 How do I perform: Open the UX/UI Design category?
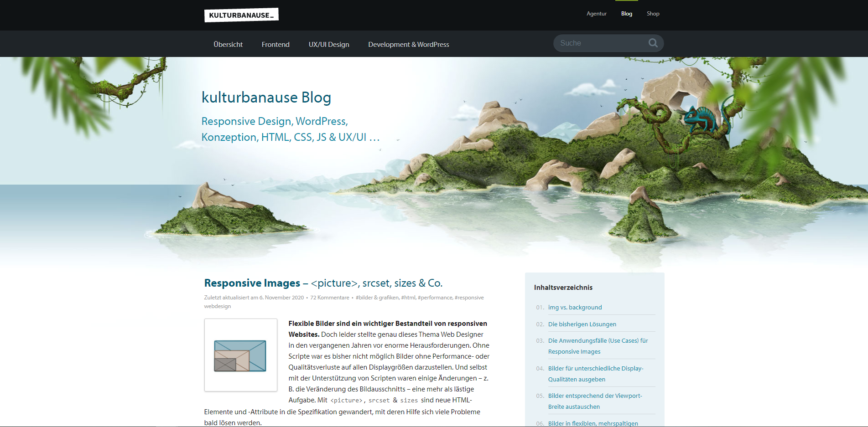[x=328, y=45]
